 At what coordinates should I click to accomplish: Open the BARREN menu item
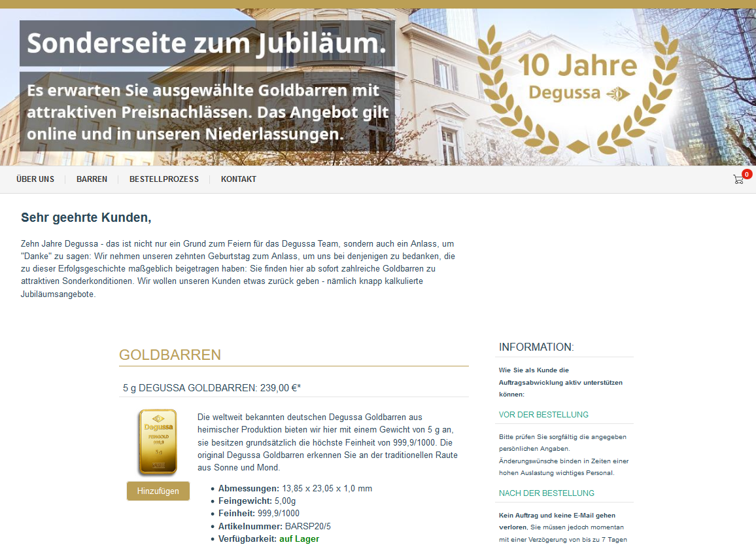click(92, 179)
